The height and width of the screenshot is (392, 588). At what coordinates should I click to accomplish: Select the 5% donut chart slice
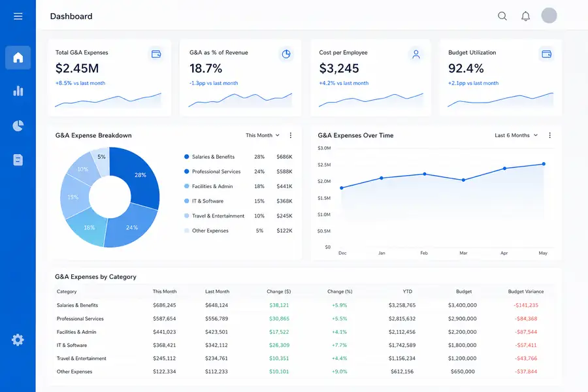[102, 157]
